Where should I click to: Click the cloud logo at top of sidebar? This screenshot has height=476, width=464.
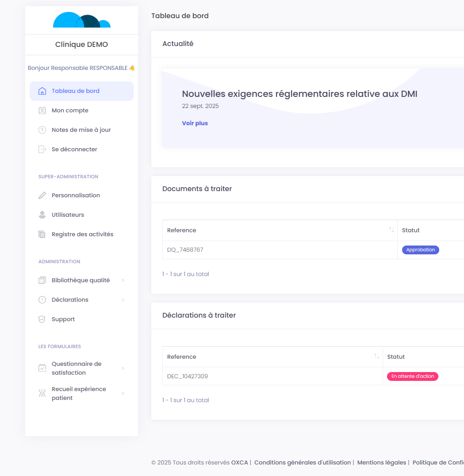[x=81, y=20]
